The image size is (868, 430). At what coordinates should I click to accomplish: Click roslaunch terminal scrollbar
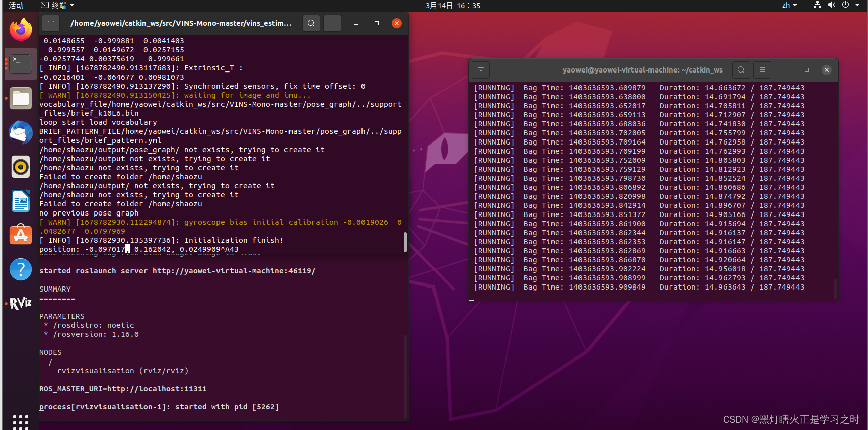click(405, 377)
